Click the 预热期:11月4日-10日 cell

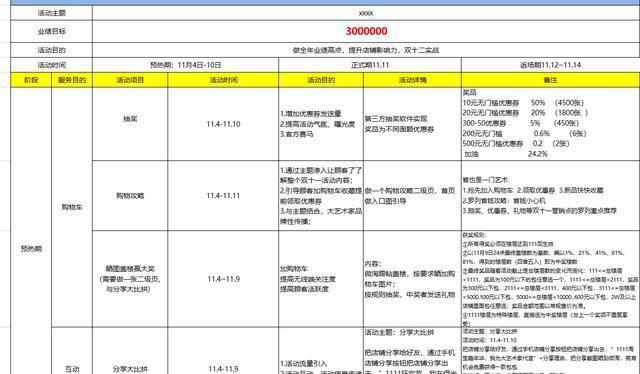tap(186, 65)
